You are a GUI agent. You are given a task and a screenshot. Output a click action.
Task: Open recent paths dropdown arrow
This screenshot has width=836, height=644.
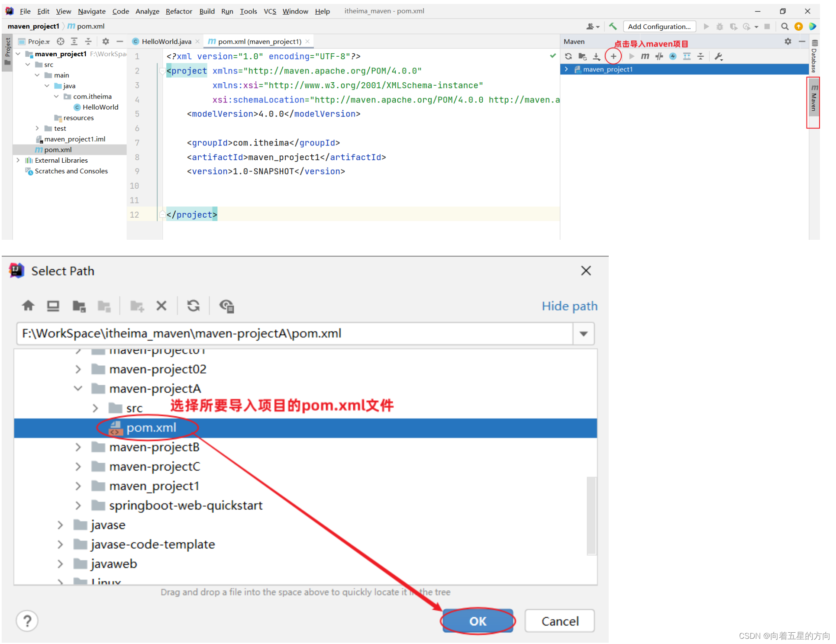click(584, 334)
